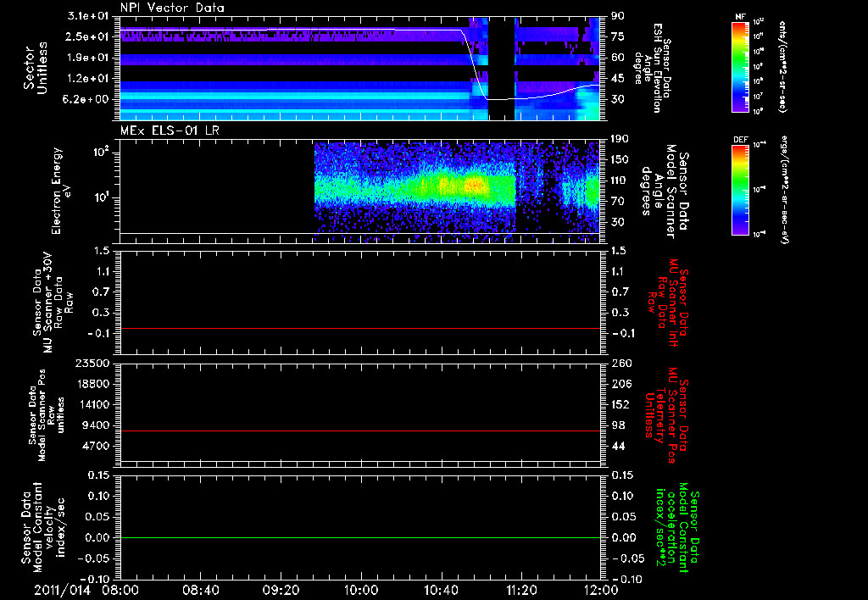The image size is (868, 600).
Task: Click the 10:00 time axis label
Action: click(x=361, y=588)
